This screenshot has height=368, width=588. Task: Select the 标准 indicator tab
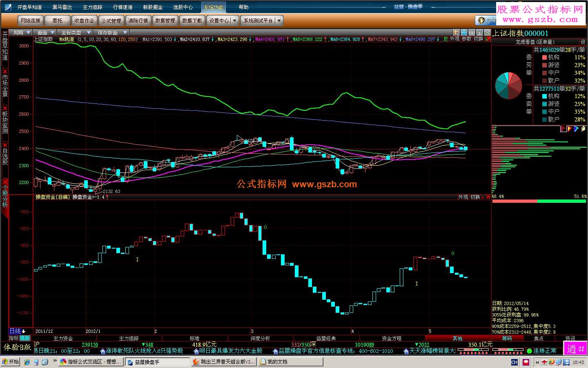195,339
